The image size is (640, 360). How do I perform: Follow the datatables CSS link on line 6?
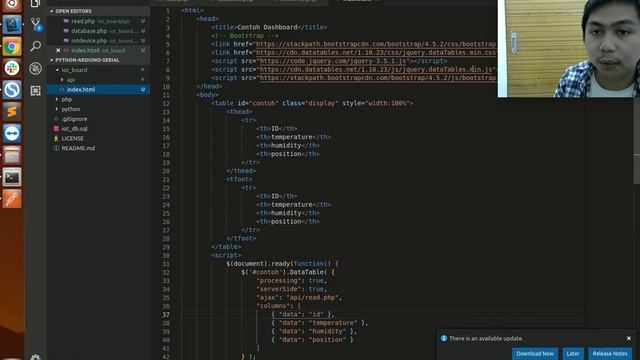point(376,52)
